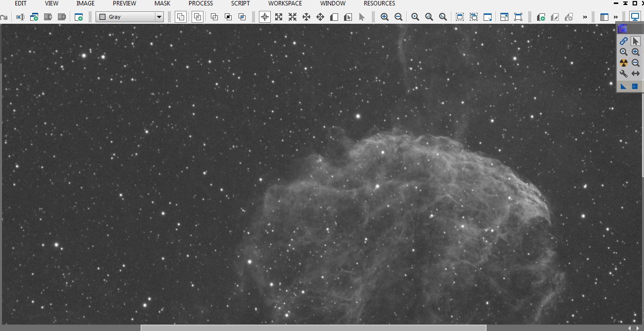Click the grey clone preview plus icon
Viewport: 644px width, 331px height.
[x=569, y=17]
